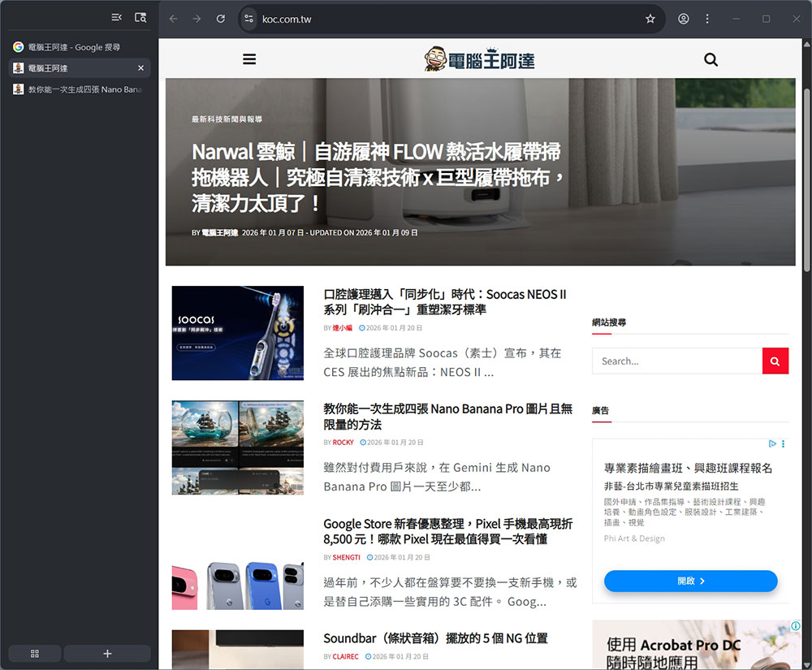The image size is (812, 670).
Task: Open Soundbar 5 個 NG 位置 article title
Action: click(x=435, y=638)
